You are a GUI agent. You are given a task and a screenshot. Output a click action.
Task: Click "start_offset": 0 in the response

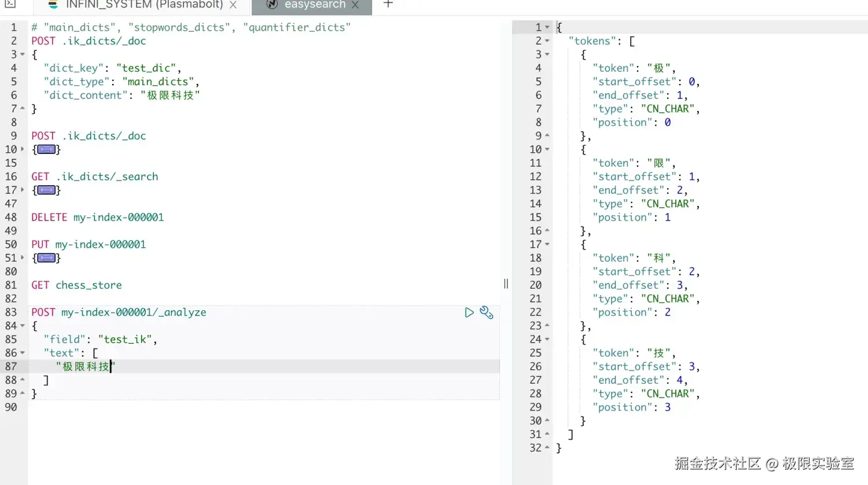point(646,82)
